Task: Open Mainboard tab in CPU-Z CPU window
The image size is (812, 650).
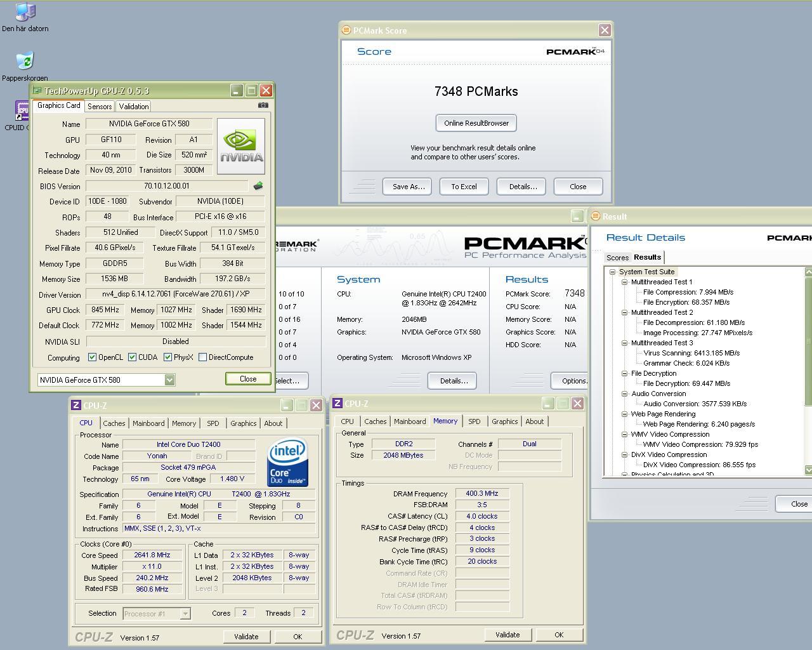Action: pyautogui.click(x=148, y=423)
